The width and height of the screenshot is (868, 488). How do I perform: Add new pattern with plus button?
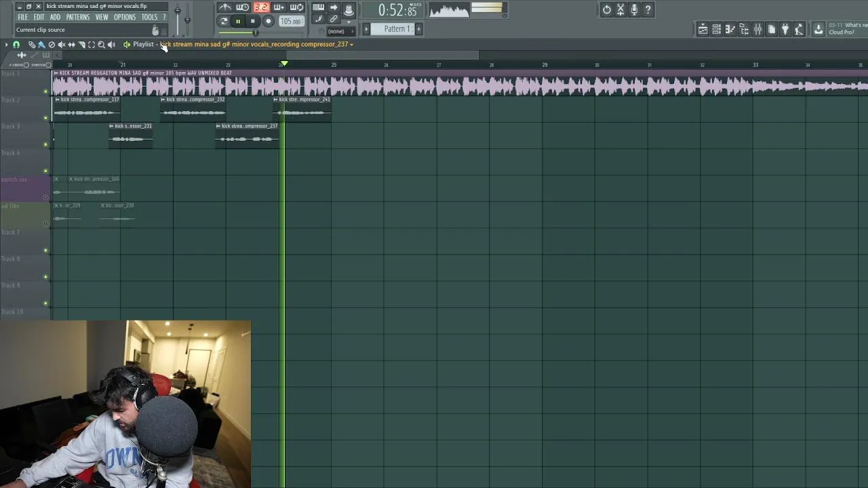pyautogui.click(x=418, y=29)
